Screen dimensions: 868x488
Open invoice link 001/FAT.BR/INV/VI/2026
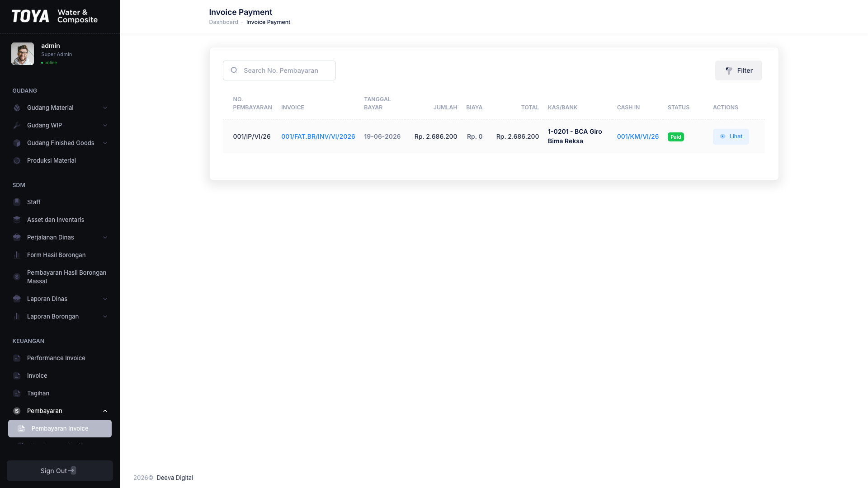tap(318, 136)
